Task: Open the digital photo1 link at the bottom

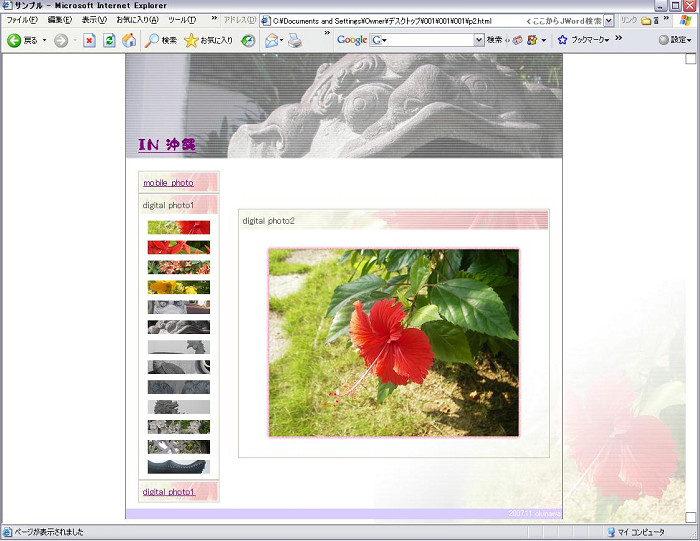Action: [x=169, y=492]
